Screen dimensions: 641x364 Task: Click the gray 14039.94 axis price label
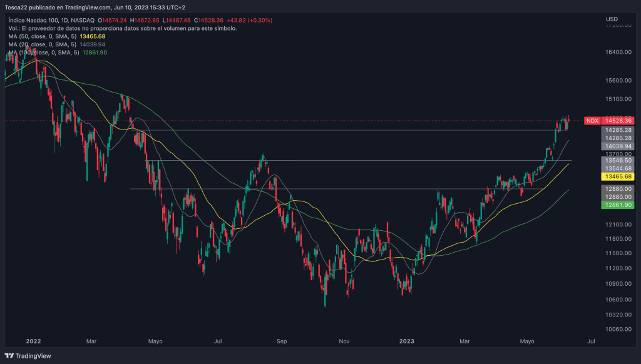pyautogui.click(x=617, y=146)
